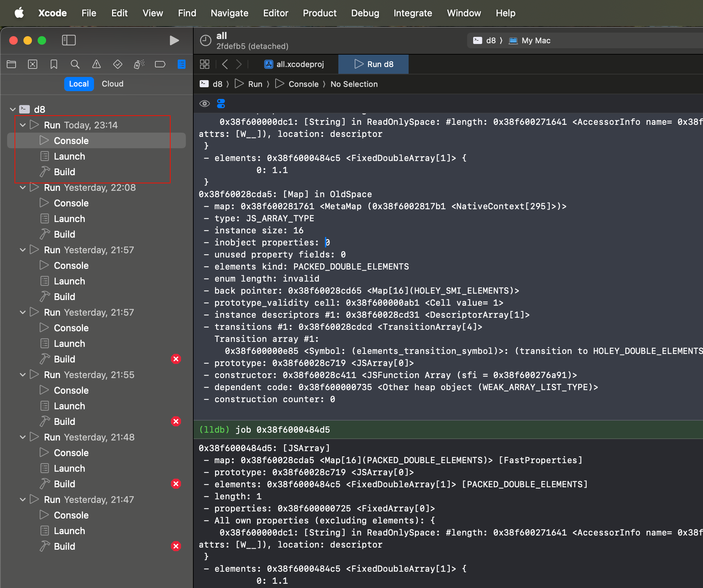The image size is (703, 588).
Task: Click the all 2fdefb5 (detached) branch title
Action: (252, 41)
